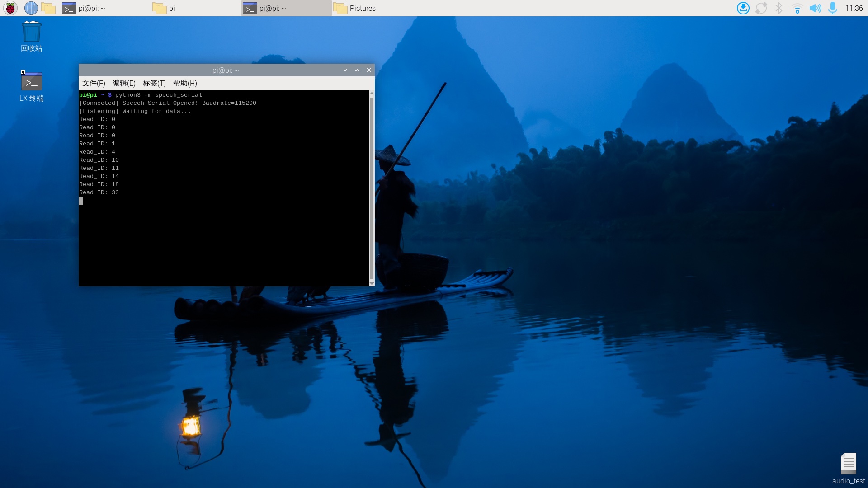Close the pi@pi terminal window
Image resolution: width=868 pixels, height=488 pixels.
pos(369,70)
